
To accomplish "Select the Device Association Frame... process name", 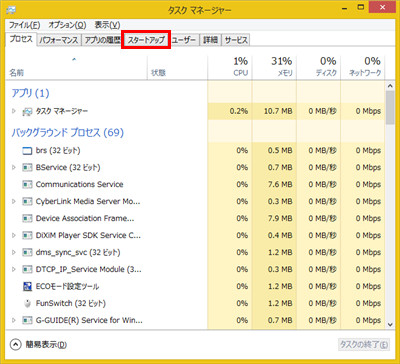I will 85,218.
